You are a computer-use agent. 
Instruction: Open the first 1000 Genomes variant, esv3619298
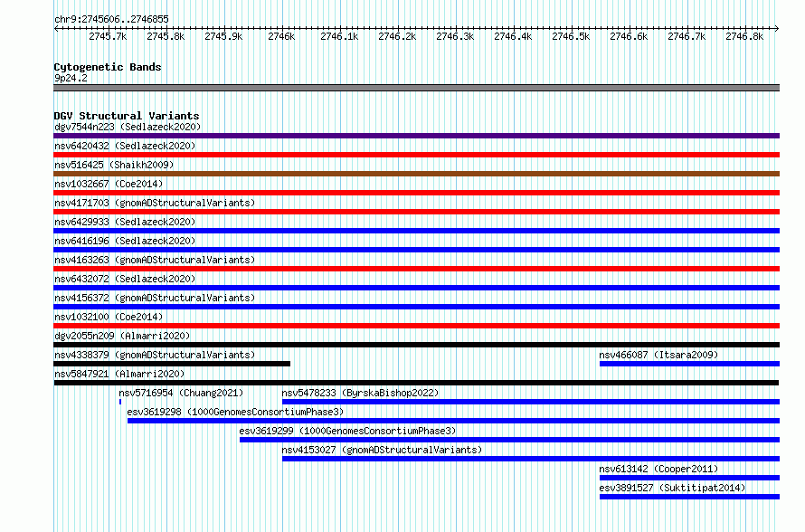pos(235,412)
